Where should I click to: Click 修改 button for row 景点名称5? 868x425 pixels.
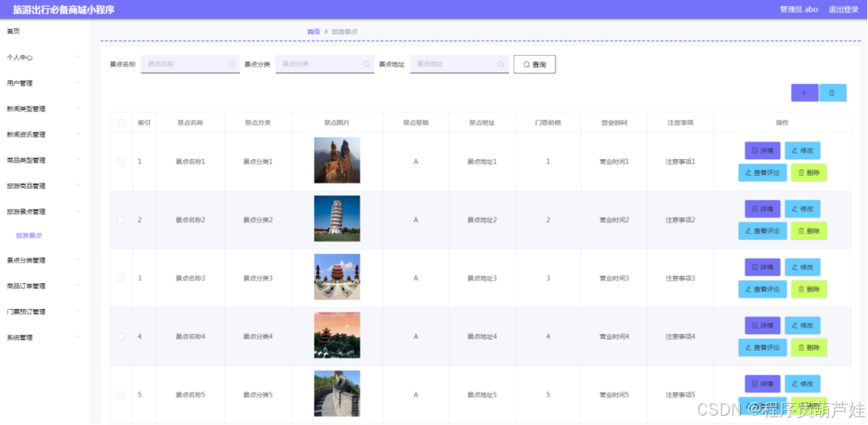click(x=802, y=383)
